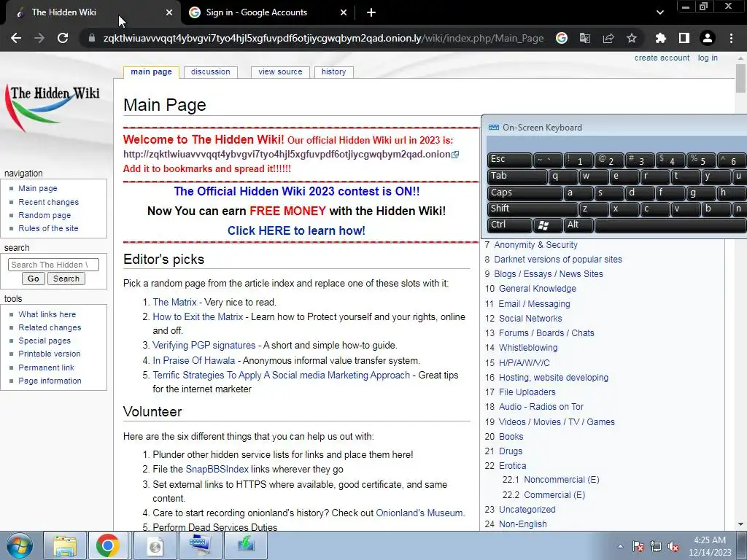Focus the Search The Hidden Wiki field

click(53, 264)
